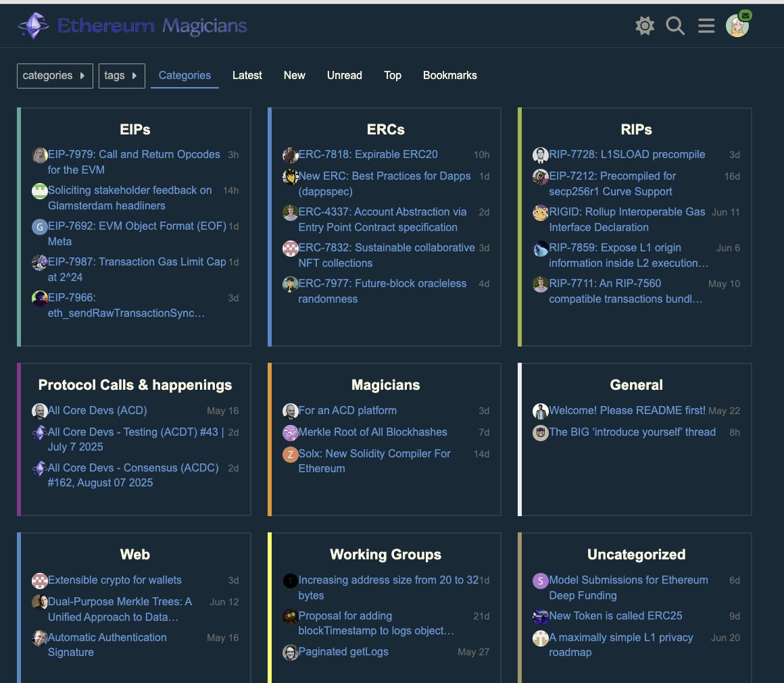
Task: Click avatar beside Paginated getLogs
Action: point(290,652)
